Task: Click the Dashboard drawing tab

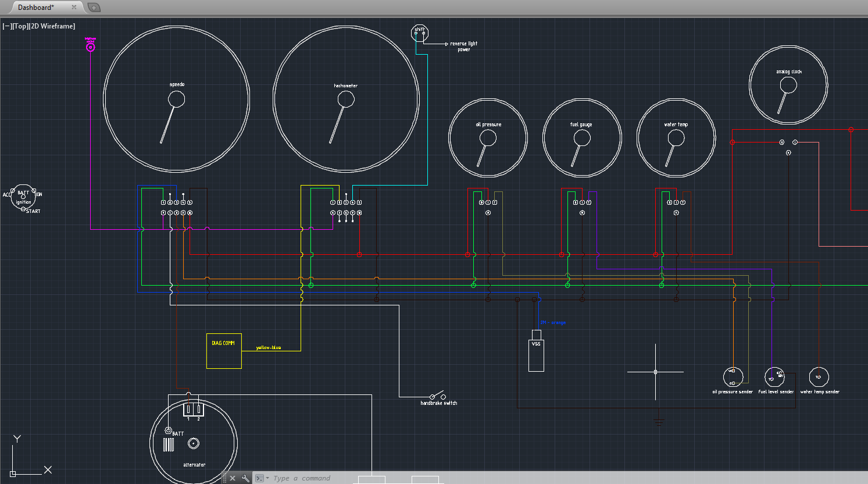Action: point(36,8)
